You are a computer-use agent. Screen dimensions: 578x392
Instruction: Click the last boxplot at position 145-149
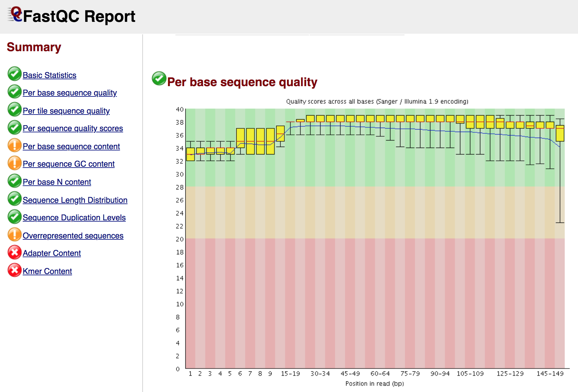tap(560, 133)
